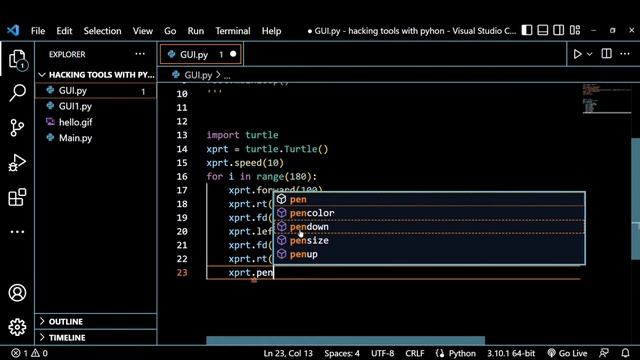Open the Edit menu
Screen dimensions: 640x360
(64, 31)
